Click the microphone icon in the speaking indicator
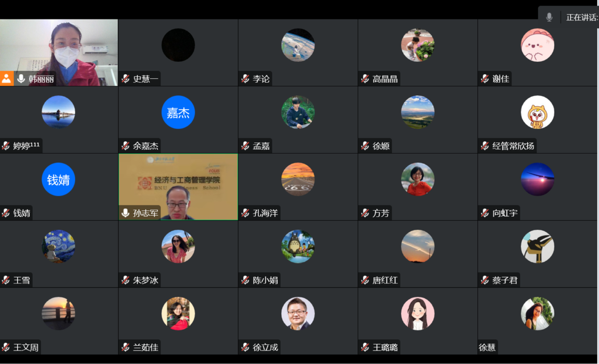 click(x=549, y=17)
